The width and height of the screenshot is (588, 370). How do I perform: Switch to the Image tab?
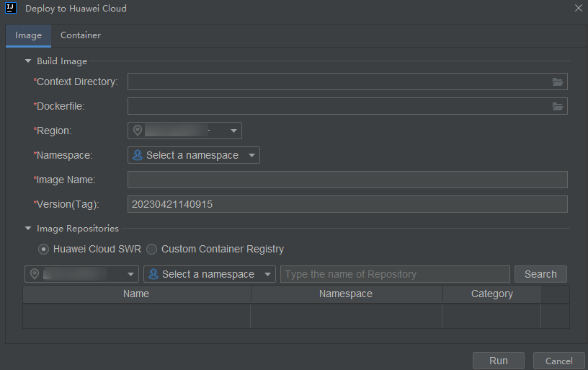[29, 35]
